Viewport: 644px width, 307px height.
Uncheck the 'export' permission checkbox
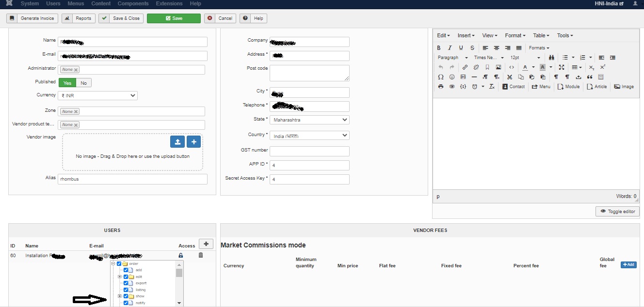tap(126, 283)
